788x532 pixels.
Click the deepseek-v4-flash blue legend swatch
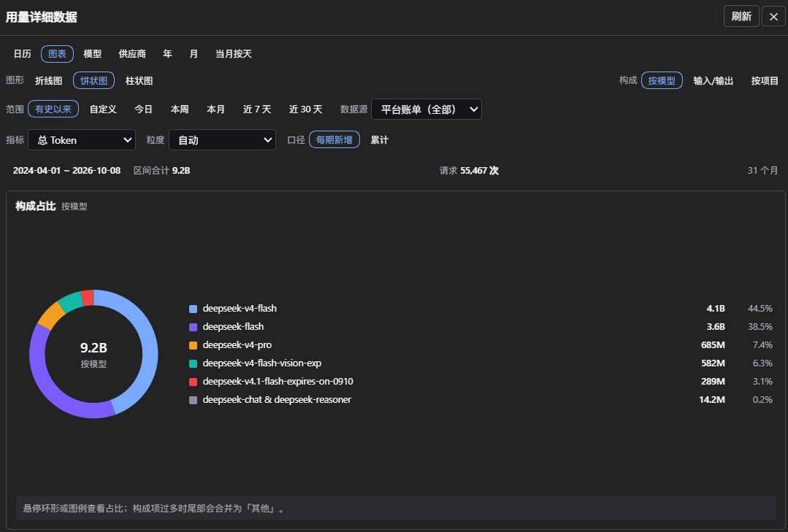pyautogui.click(x=193, y=309)
